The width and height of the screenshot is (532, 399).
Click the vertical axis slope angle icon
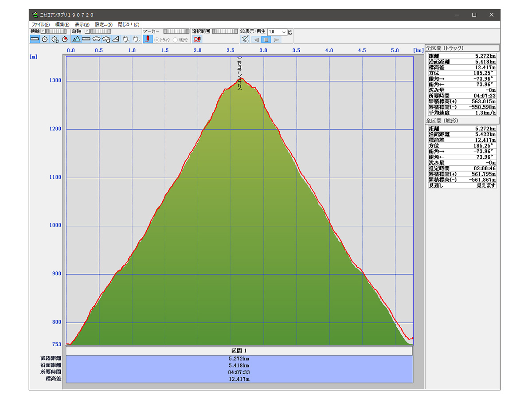(x=116, y=39)
